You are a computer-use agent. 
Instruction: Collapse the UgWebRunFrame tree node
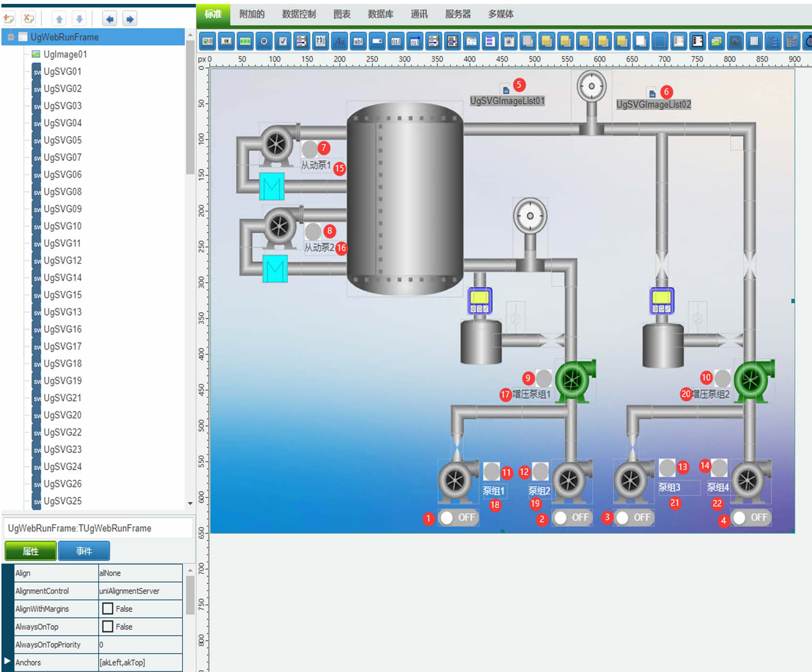pyautogui.click(x=11, y=37)
